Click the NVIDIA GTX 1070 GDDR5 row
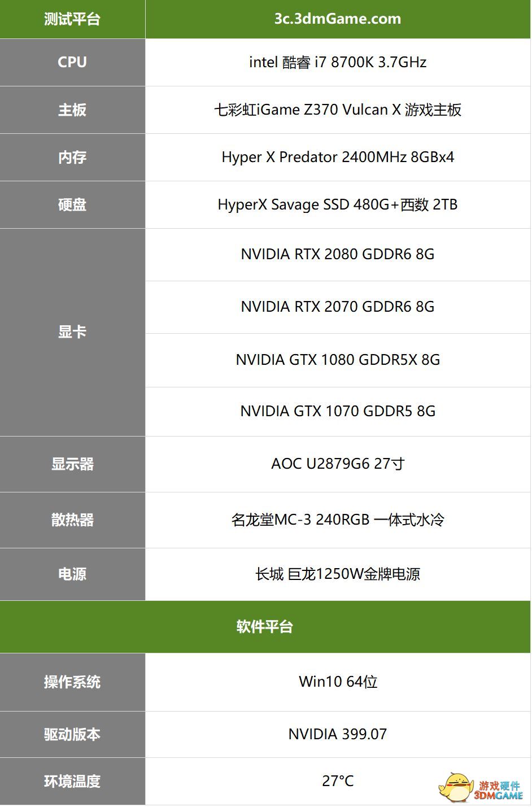The width and height of the screenshot is (532, 807). (338, 411)
